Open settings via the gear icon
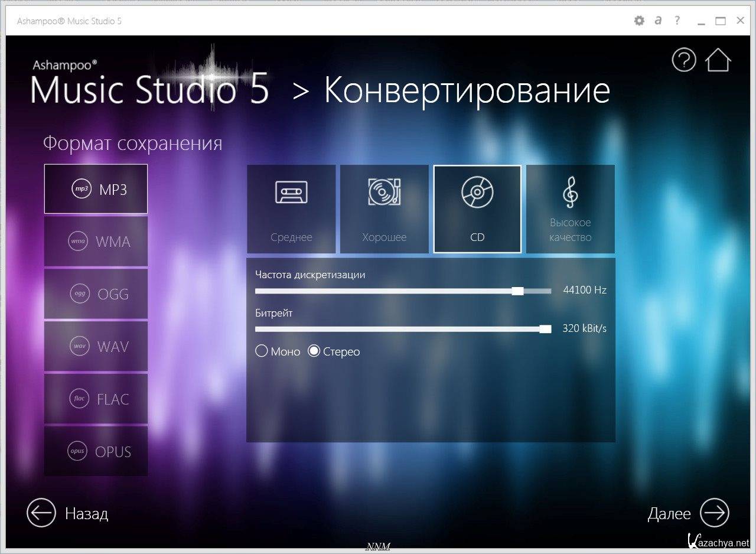The height and width of the screenshot is (554, 756). point(639,21)
